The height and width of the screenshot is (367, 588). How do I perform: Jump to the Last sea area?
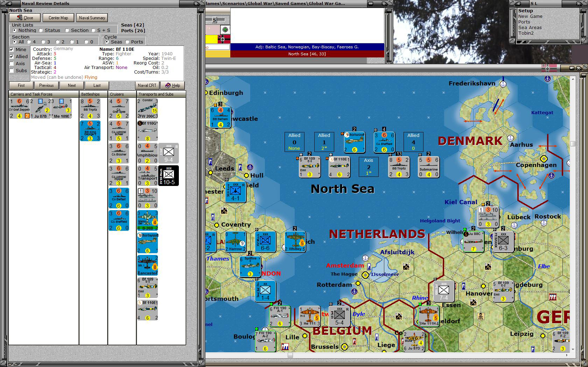click(x=97, y=85)
